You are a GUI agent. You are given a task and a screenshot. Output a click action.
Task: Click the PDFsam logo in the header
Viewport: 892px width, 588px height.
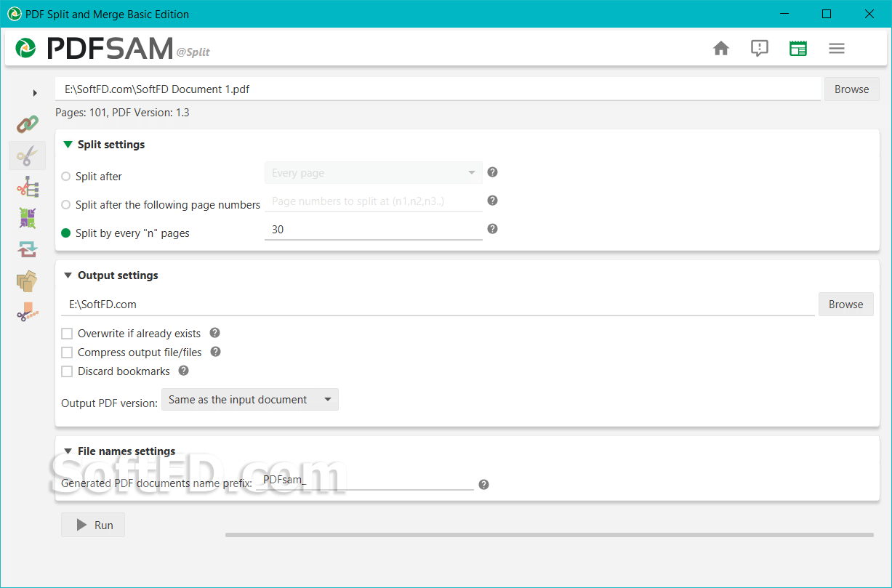tap(95, 48)
